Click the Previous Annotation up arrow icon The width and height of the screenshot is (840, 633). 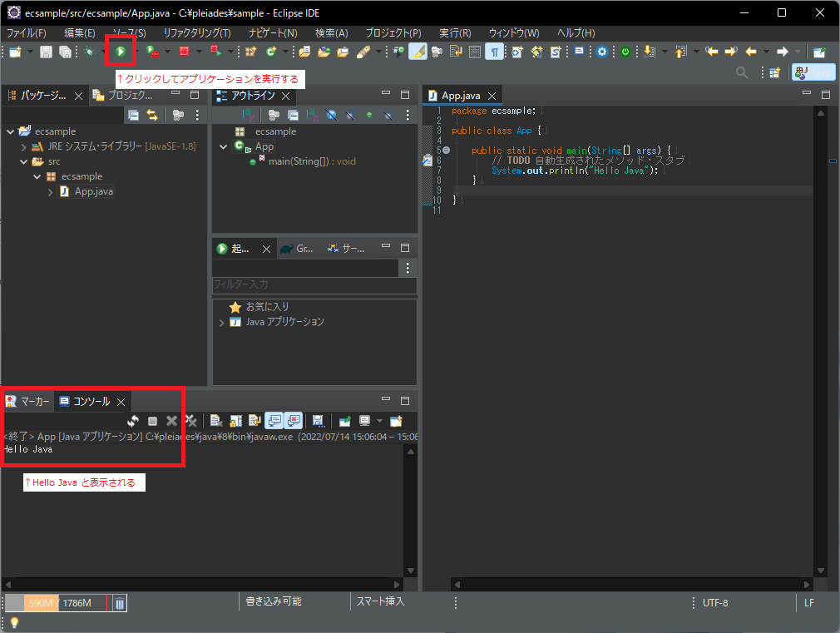(681, 52)
